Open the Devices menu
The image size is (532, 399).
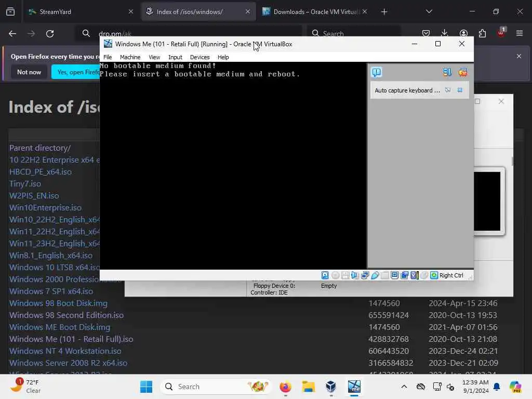tap(200, 57)
